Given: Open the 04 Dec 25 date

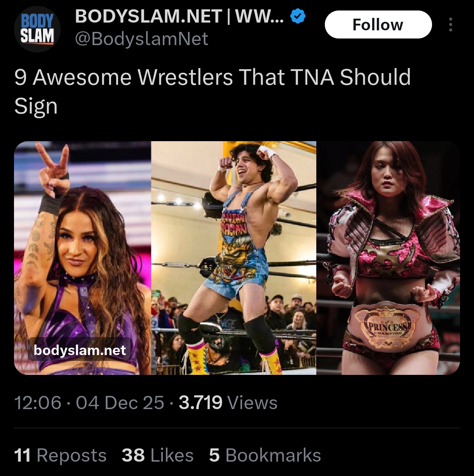Looking at the screenshot, I should 120,402.
